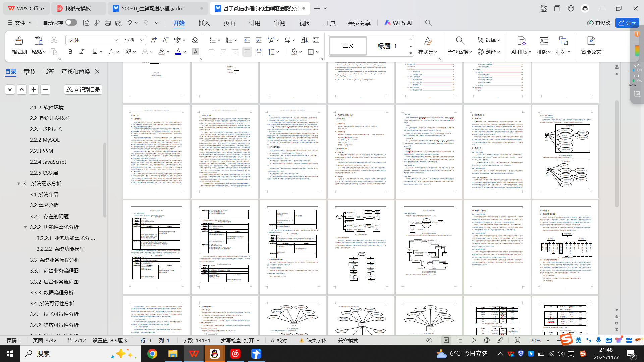Toggle the auto-save switch
Image resolution: width=644 pixels, height=362 pixels.
tap(71, 22)
